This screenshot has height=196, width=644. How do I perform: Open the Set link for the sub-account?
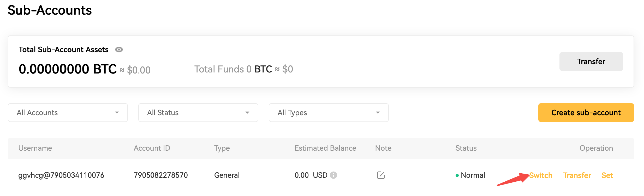tap(607, 175)
